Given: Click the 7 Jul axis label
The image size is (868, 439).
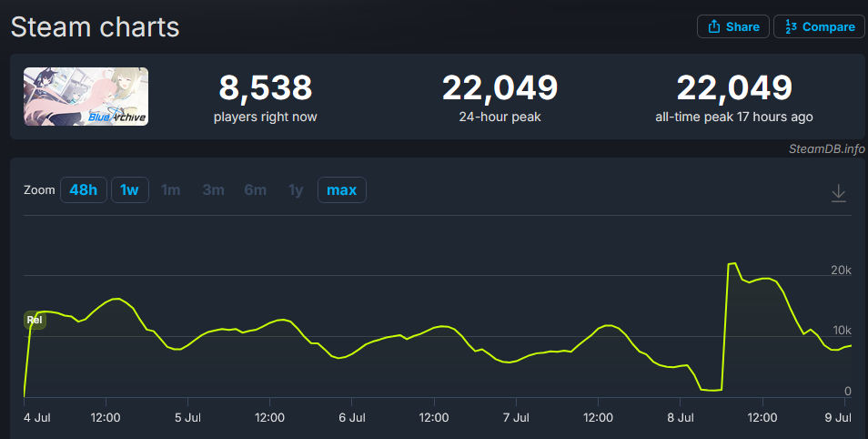Looking at the screenshot, I should click(x=516, y=417).
